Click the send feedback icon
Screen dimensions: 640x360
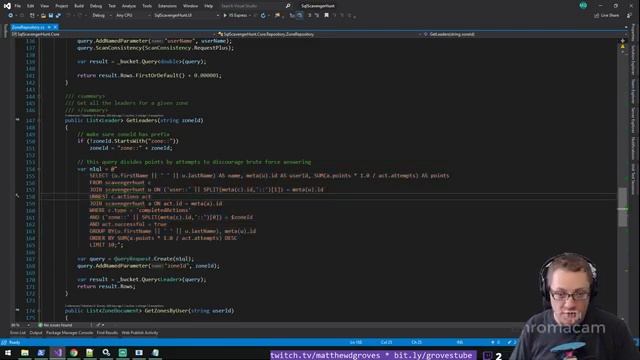629,16
